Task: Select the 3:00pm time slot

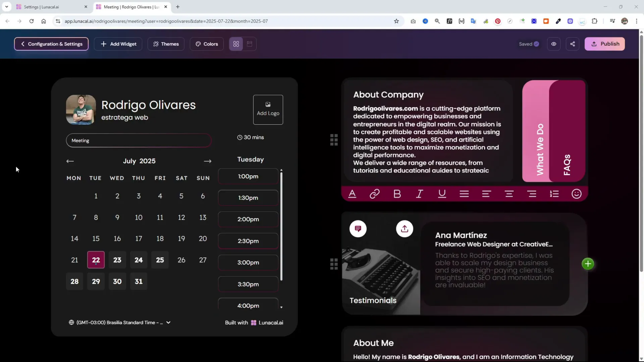Action: 248,262
